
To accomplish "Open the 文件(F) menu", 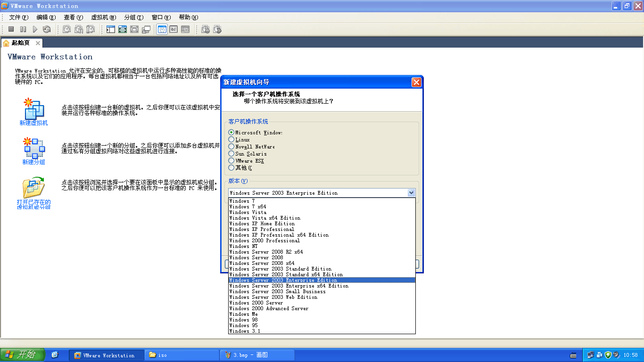I will 19,17.
